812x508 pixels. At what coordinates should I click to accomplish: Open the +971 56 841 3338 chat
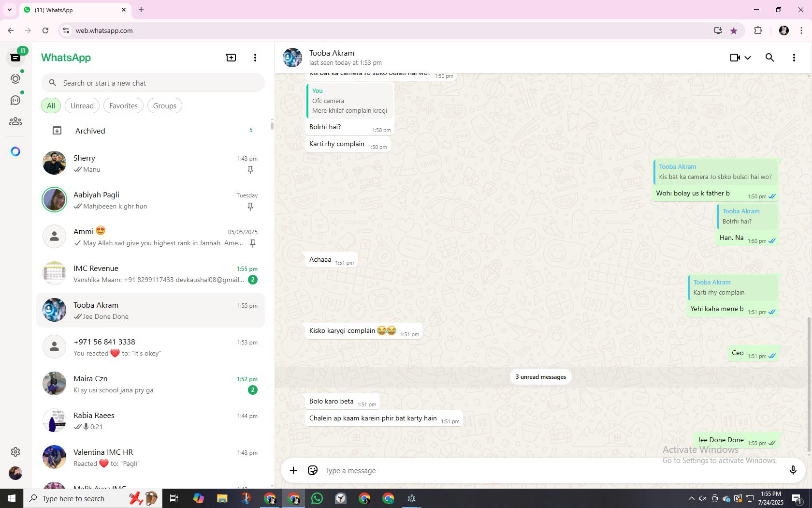click(x=151, y=347)
